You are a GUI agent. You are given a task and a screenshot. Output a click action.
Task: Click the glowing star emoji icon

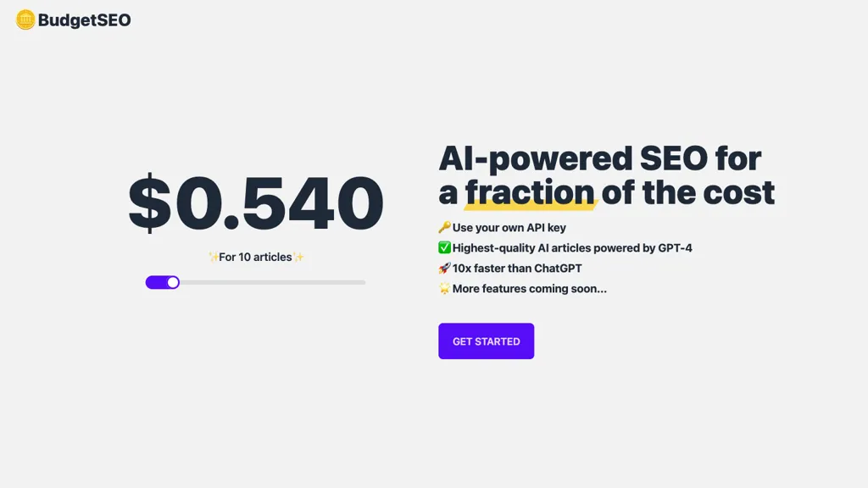tap(444, 288)
